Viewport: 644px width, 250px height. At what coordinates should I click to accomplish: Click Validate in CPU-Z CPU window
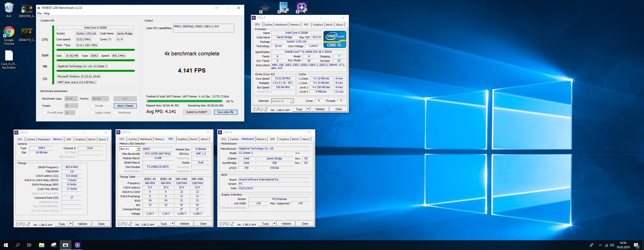click(320, 109)
